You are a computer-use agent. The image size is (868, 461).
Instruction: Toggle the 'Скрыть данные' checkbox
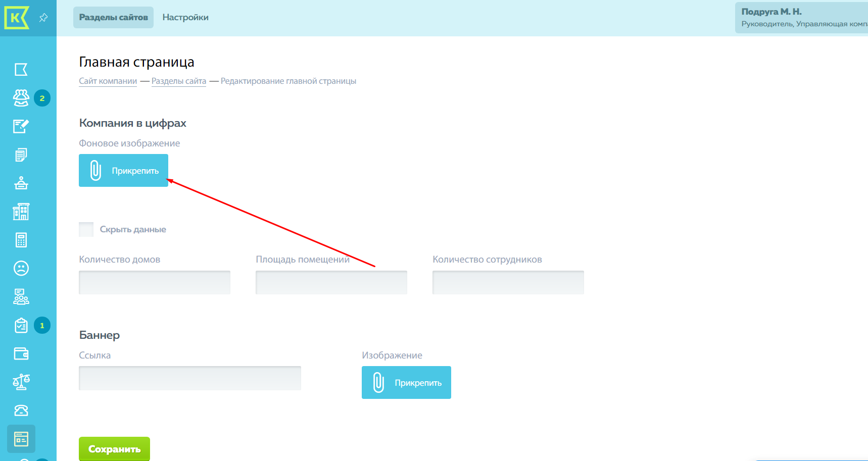[x=86, y=229]
